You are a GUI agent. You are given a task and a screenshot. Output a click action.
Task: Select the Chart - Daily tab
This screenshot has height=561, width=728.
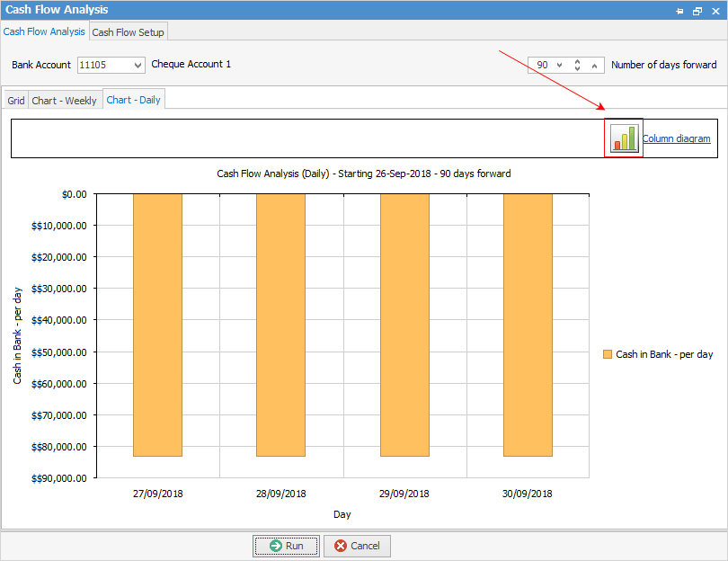pos(133,100)
